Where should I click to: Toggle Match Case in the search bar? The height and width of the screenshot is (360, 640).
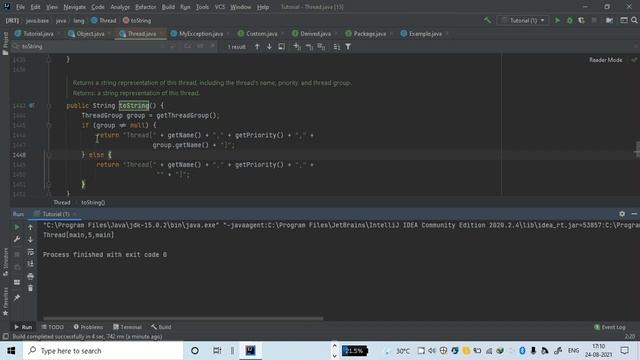pyautogui.click(x=188, y=47)
